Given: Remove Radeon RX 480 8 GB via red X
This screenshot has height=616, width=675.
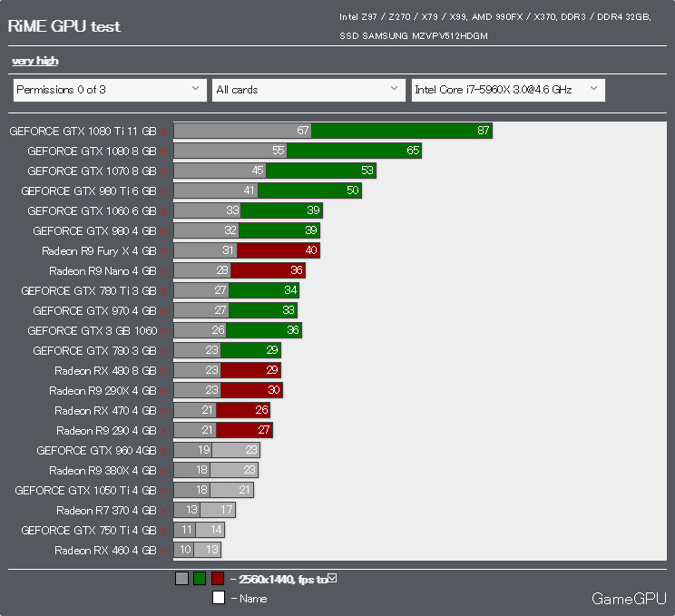Looking at the screenshot, I should [x=163, y=371].
